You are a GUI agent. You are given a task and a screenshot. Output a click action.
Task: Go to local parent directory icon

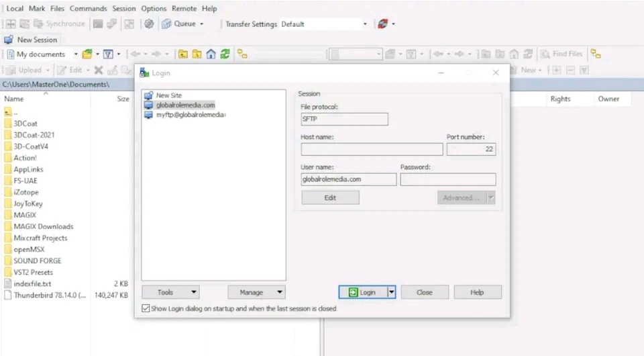[182, 54]
